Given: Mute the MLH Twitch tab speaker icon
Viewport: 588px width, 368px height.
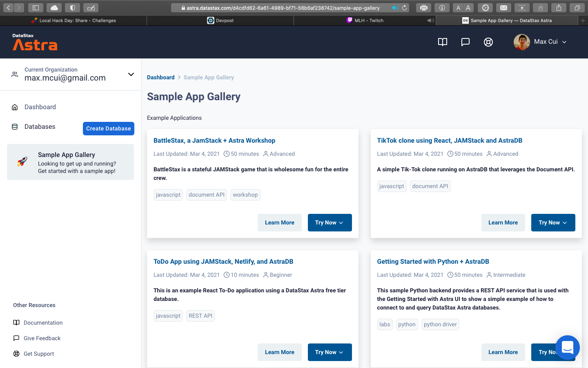Looking at the screenshot, I should tap(430, 20).
